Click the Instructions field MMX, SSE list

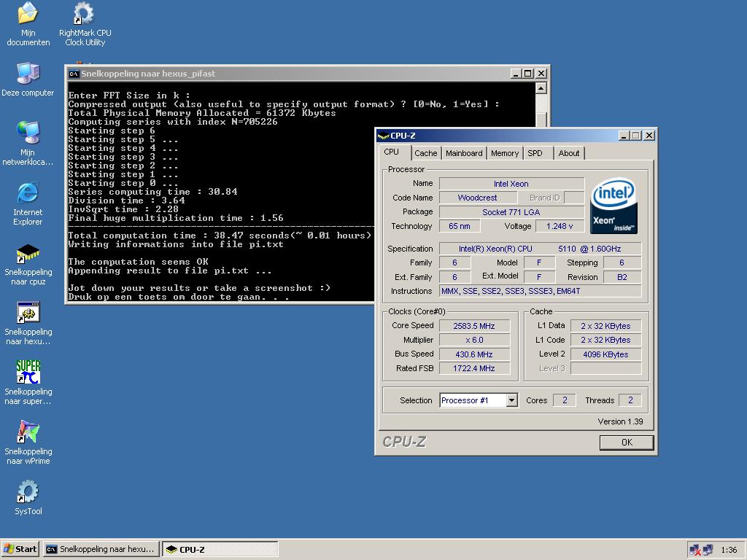click(x=540, y=291)
